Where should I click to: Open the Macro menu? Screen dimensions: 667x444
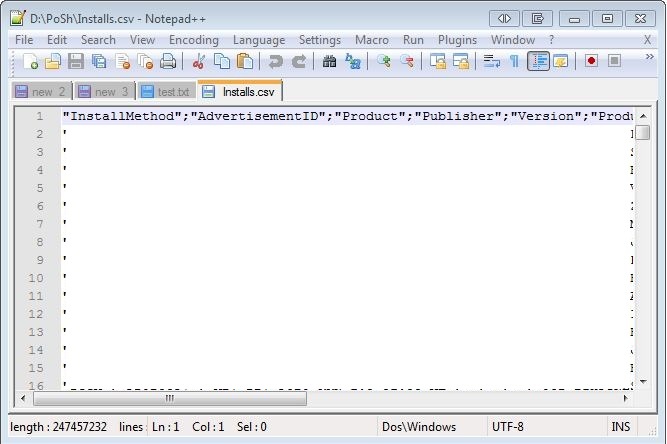[372, 40]
